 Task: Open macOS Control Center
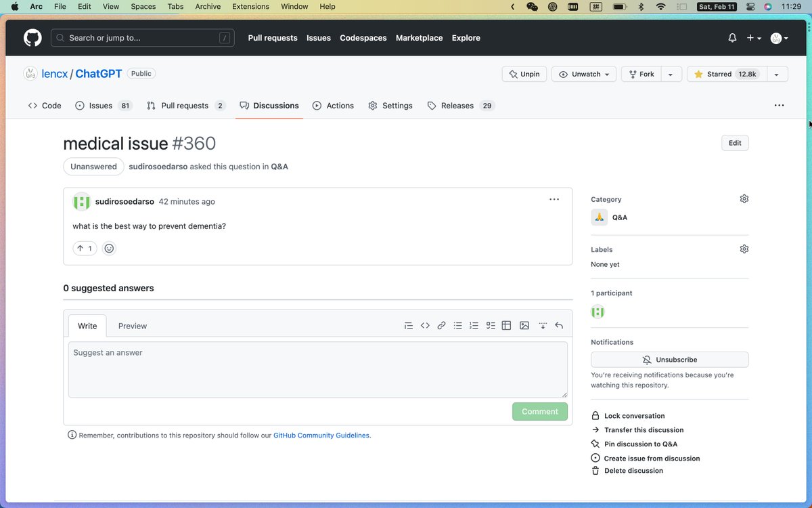750,7
